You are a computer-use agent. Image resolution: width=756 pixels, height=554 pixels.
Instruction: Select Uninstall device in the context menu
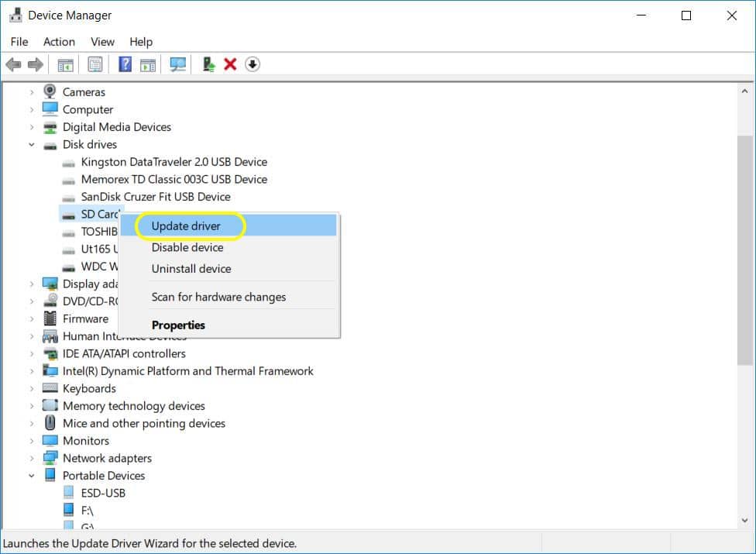[x=191, y=269]
